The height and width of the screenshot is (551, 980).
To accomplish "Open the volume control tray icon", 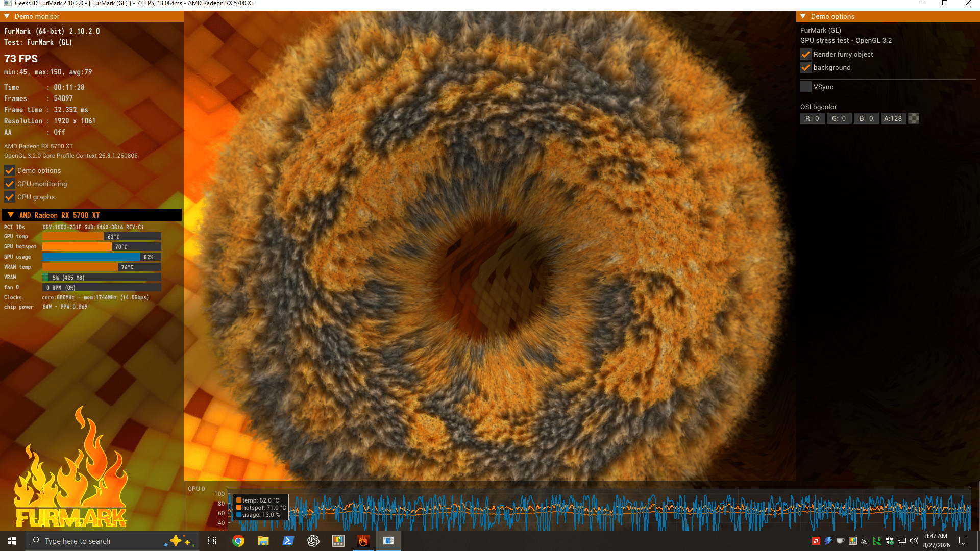I will [914, 541].
